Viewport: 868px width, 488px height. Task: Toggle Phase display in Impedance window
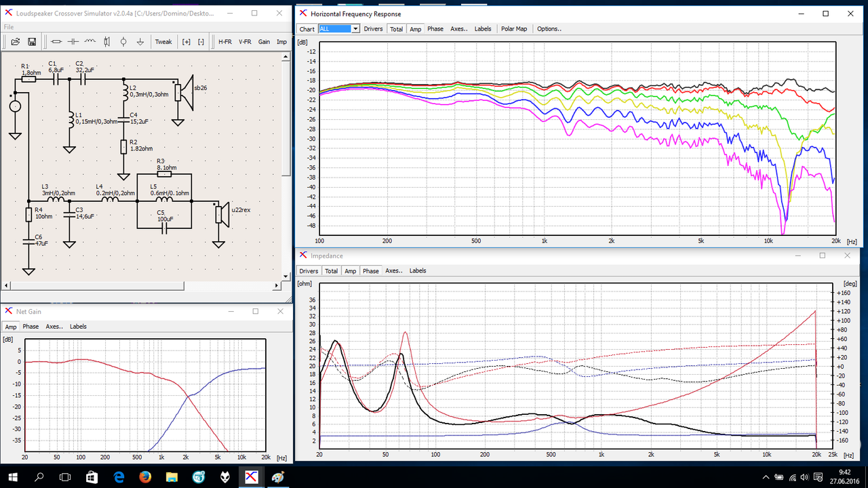point(371,270)
